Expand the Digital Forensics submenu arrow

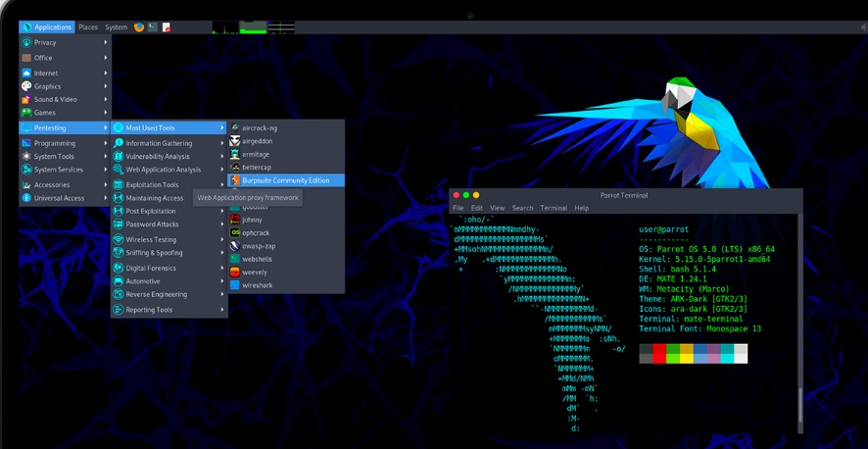(222, 268)
